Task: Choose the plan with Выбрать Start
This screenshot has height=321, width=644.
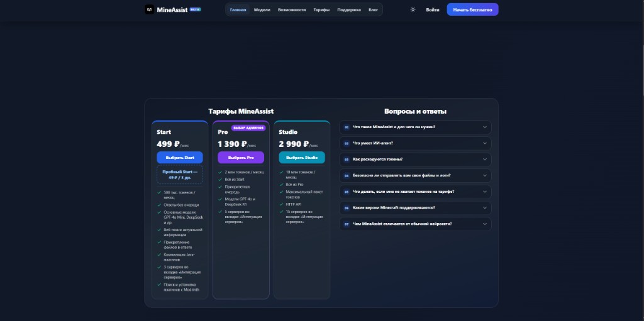Action: (x=180, y=157)
